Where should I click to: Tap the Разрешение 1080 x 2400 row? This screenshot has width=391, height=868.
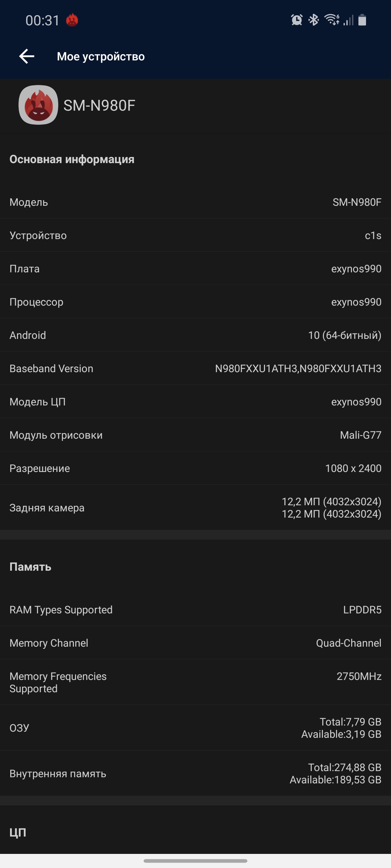(195, 468)
